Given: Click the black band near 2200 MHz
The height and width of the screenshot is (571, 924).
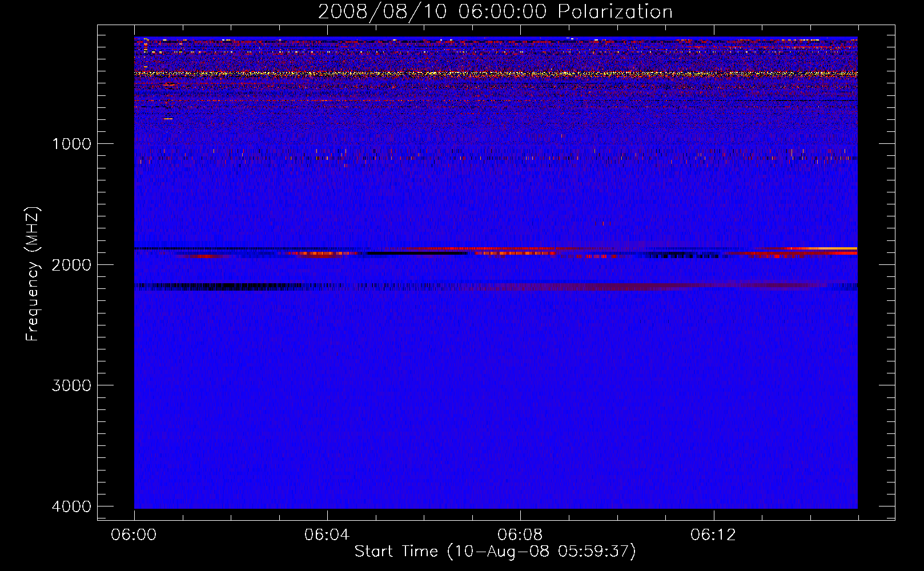Looking at the screenshot, I should point(217,287).
